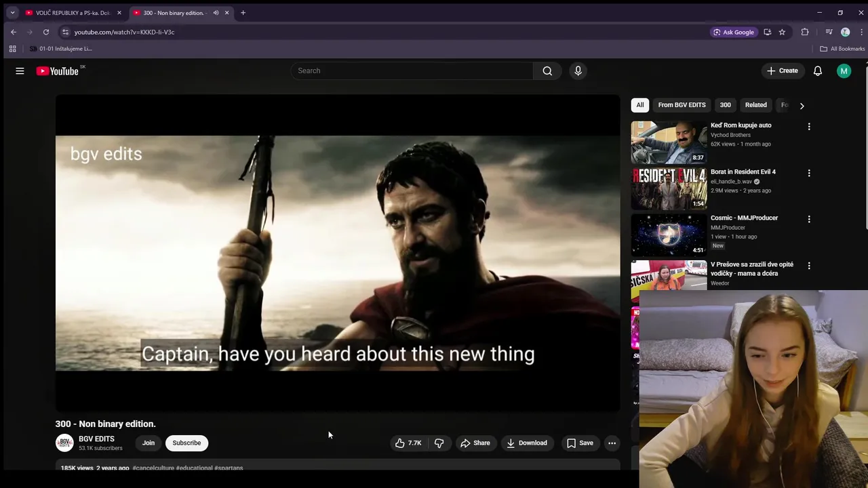The width and height of the screenshot is (868, 488).
Task: Expand the tab search dropdown
Action: [12, 12]
